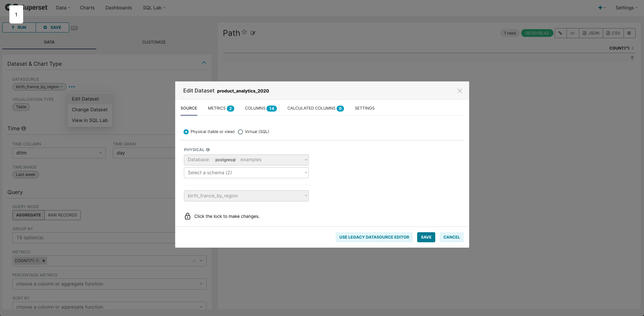The image size is (644, 316).
Task: Click the info icon beside PHYSICAL
Action: (x=208, y=150)
